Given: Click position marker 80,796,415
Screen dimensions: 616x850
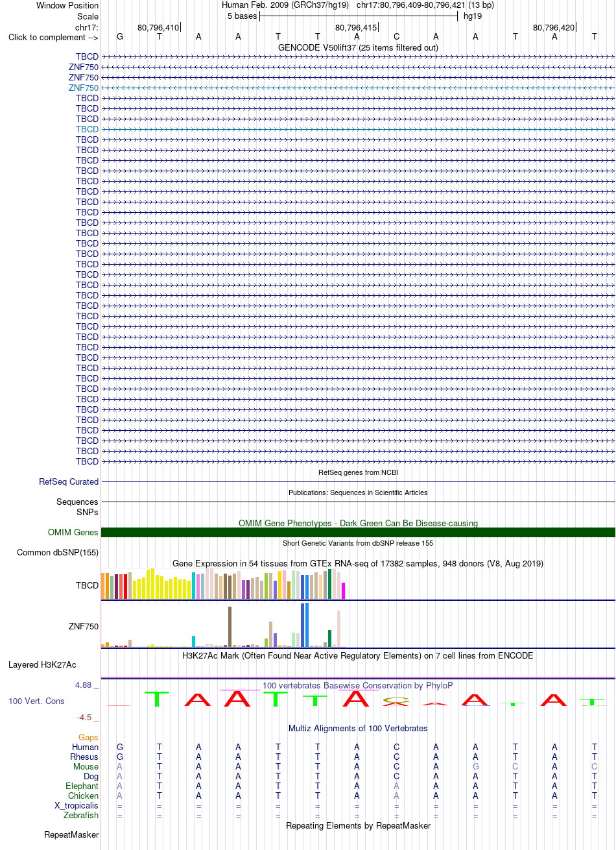Looking at the screenshot, I should (x=356, y=27).
